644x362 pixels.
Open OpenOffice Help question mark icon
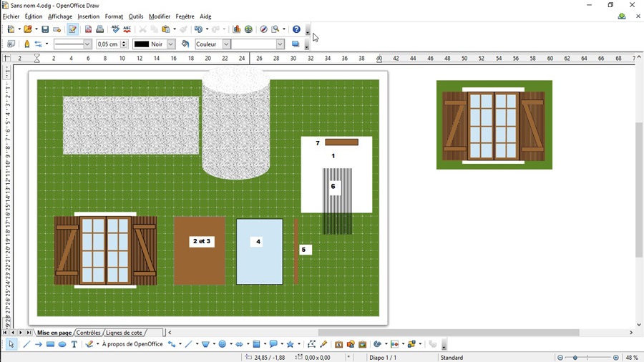296,29
